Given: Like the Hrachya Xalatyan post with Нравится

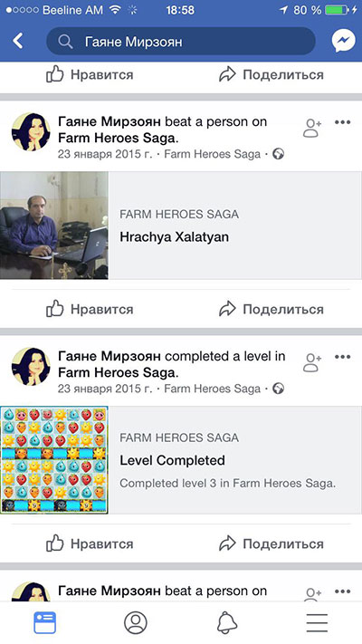Looking at the screenshot, I should click(x=90, y=309).
